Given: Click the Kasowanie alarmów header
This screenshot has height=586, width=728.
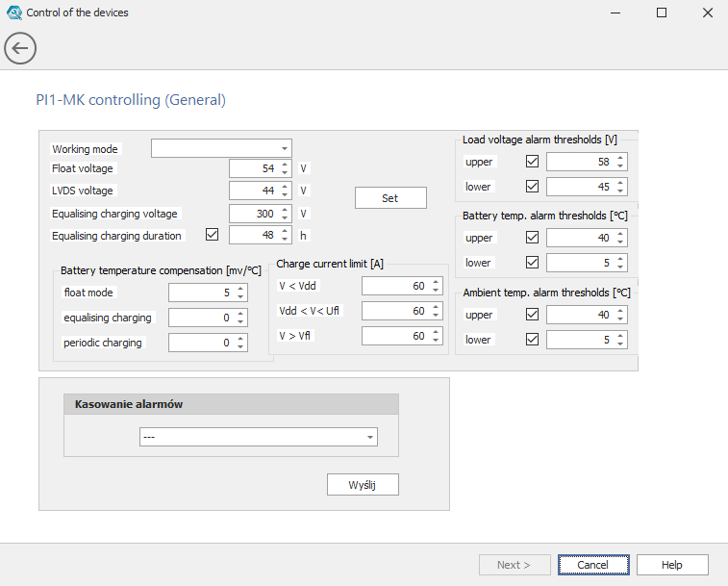Looking at the screenshot, I should (231, 404).
